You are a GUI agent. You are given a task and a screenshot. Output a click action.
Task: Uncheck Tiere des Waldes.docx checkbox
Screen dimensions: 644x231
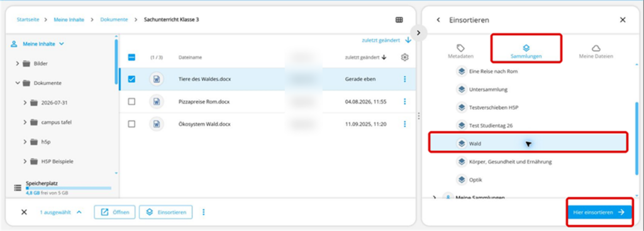click(x=131, y=79)
